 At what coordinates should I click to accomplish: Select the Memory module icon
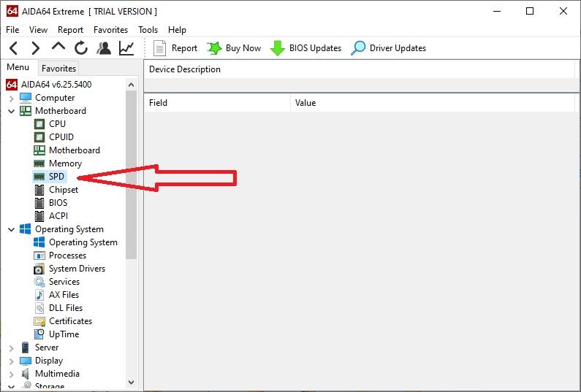(x=39, y=164)
